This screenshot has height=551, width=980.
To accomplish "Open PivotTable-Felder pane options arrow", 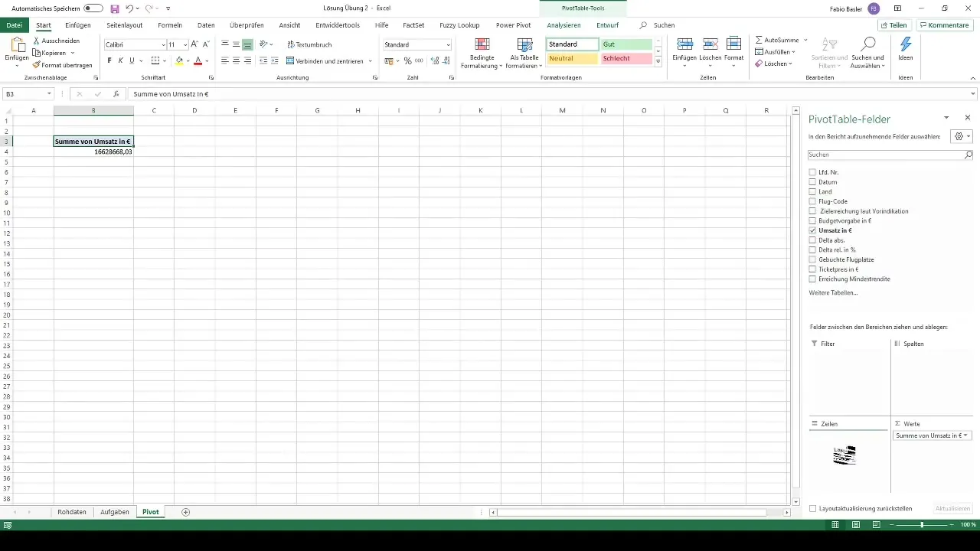I will pyautogui.click(x=946, y=118).
